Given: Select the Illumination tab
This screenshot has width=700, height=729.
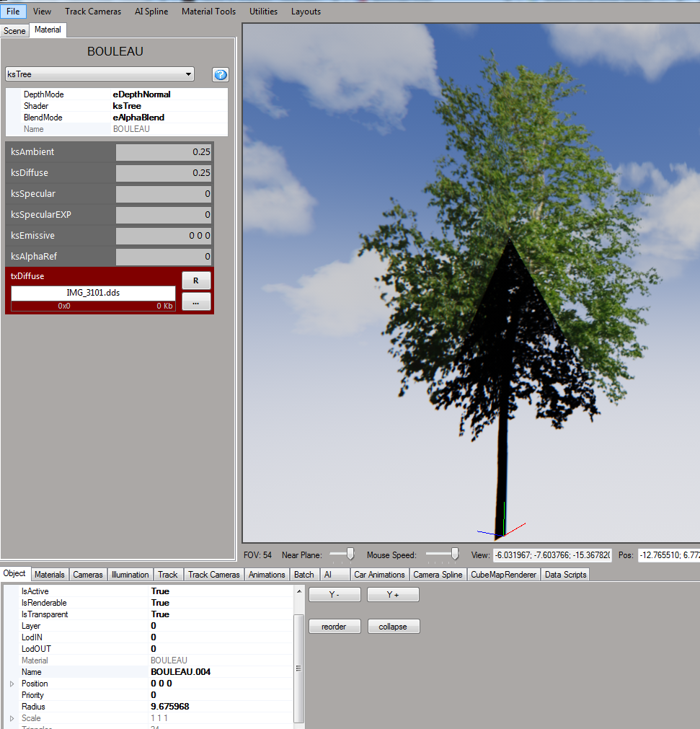Looking at the screenshot, I should tap(130, 575).
